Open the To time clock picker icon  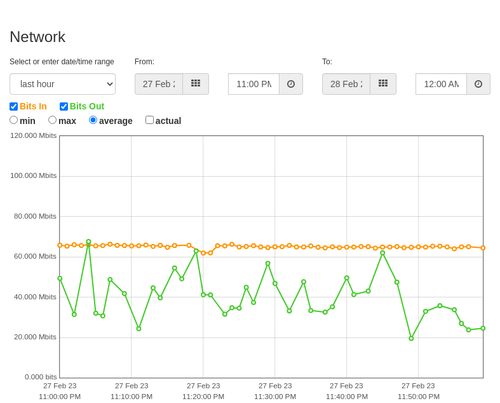click(478, 84)
